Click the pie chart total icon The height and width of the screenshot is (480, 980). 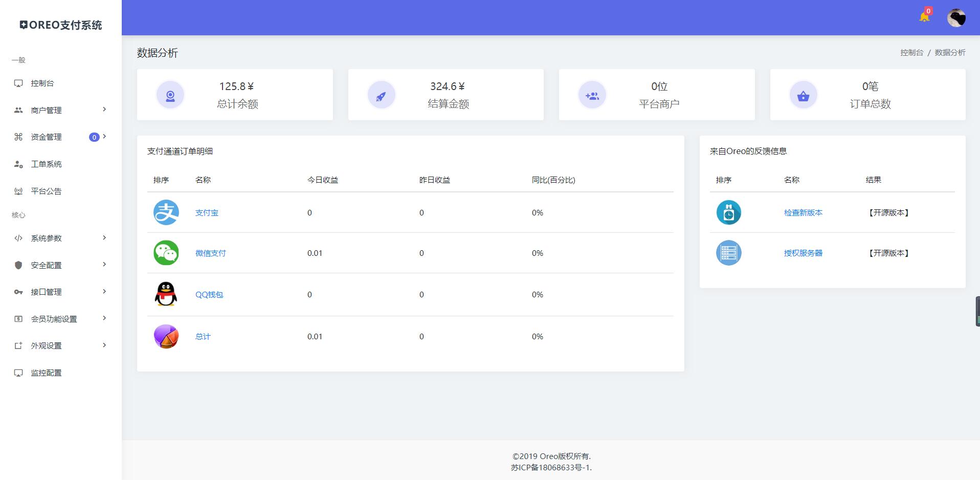(166, 336)
